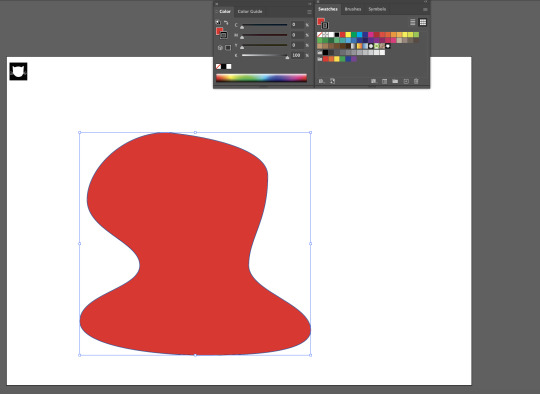Screen dimensions: 540x394
Task: Click the Magenta percentage input field
Action: click(x=298, y=35)
